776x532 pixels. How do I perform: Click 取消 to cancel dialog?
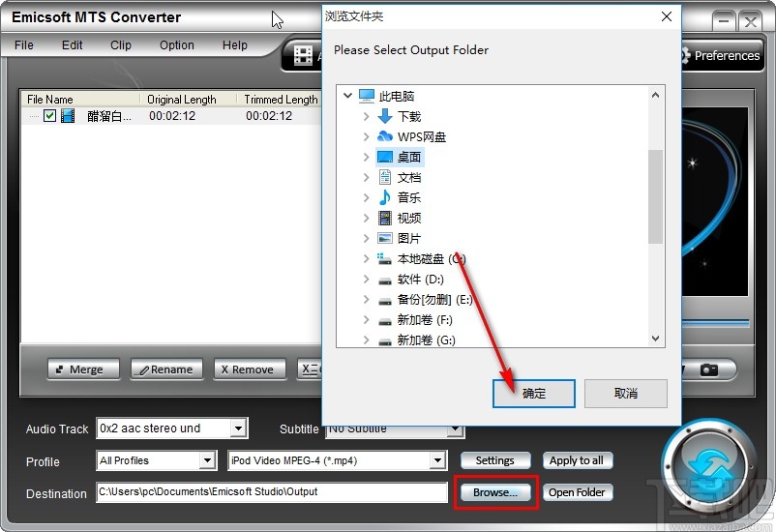pyautogui.click(x=626, y=394)
